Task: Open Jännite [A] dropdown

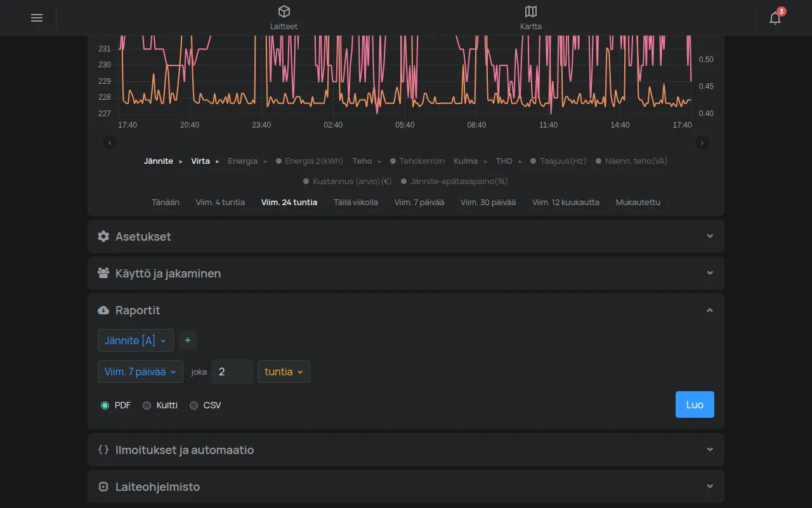Action: point(136,340)
